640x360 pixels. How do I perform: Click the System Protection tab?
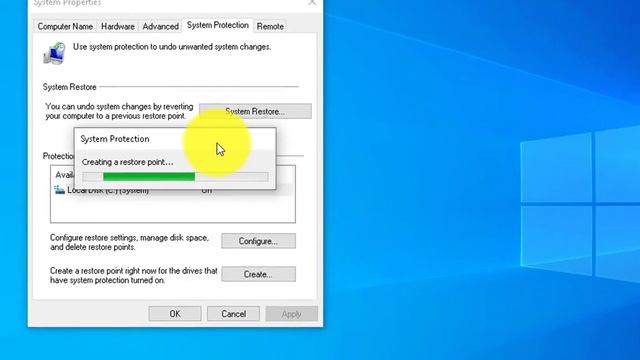[x=218, y=25]
